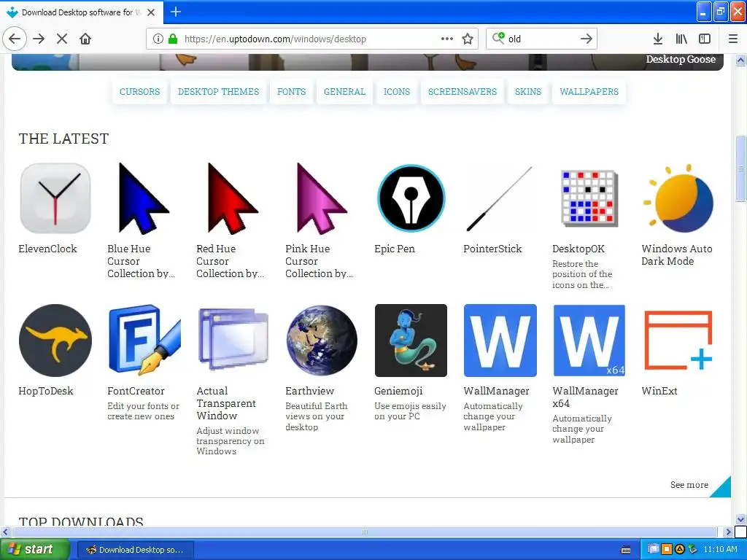747x560 pixels.
Task: Open the Red Hue Cursor icon
Action: pos(233,198)
